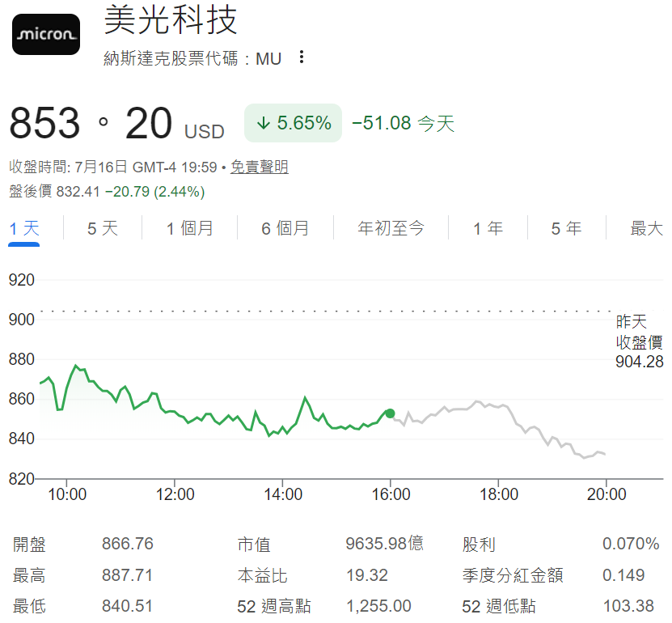This screenshot has width=672, height=623.
Task: Click the 10:00 time axis label
Action: point(67,494)
